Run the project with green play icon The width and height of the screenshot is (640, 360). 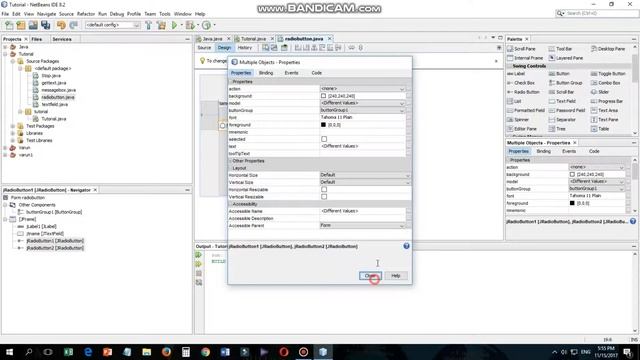(x=174, y=25)
